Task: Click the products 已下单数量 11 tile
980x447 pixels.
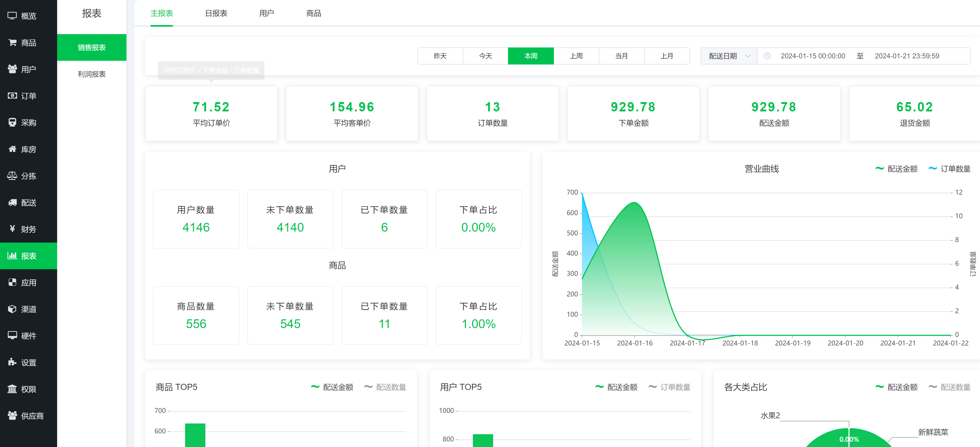Action: [385, 316]
